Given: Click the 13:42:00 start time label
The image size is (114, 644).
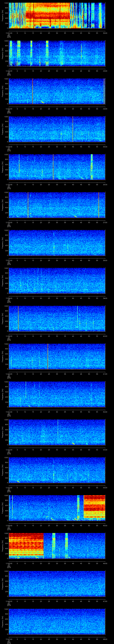Looking at the screenshot, I should [9, 450].
